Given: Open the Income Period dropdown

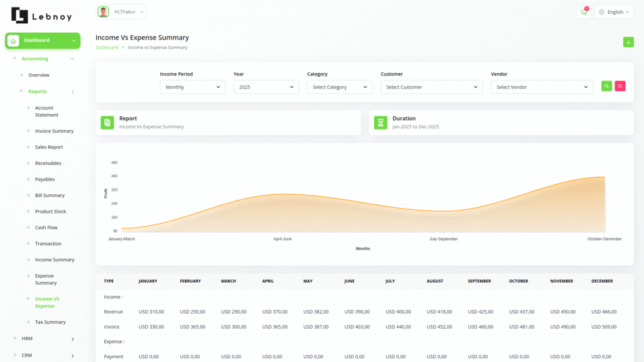Looking at the screenshot, I should 192,87.
